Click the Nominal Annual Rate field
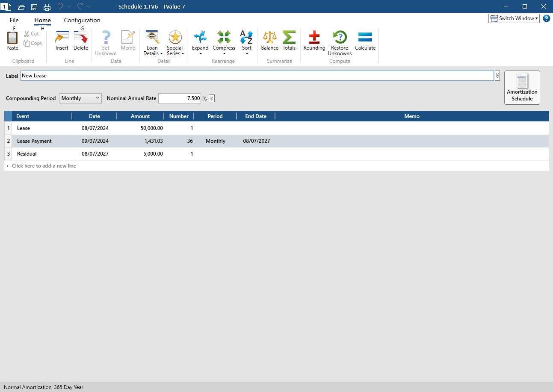 point(180,98)
